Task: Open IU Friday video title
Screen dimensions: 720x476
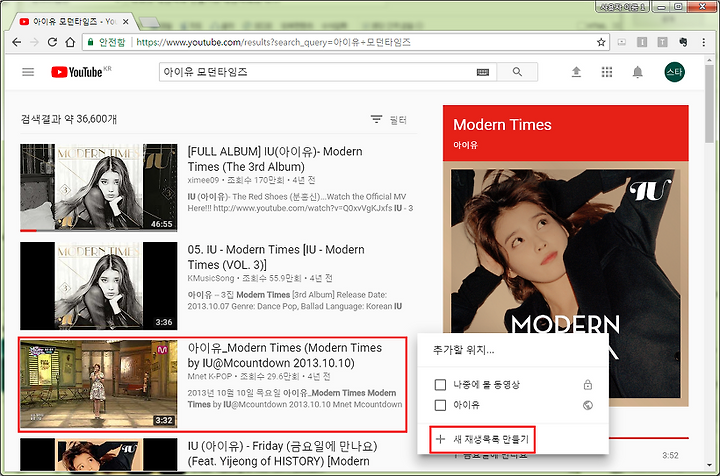Action: [282, 454]
